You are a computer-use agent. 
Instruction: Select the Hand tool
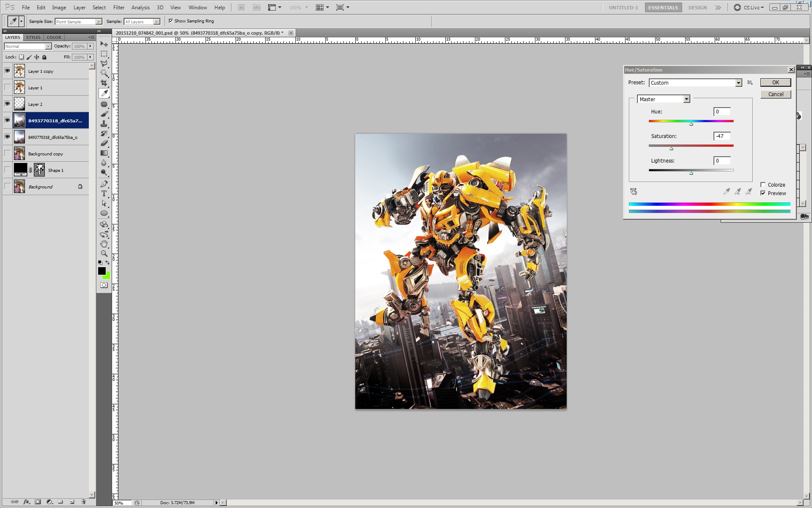click(104, 244)
